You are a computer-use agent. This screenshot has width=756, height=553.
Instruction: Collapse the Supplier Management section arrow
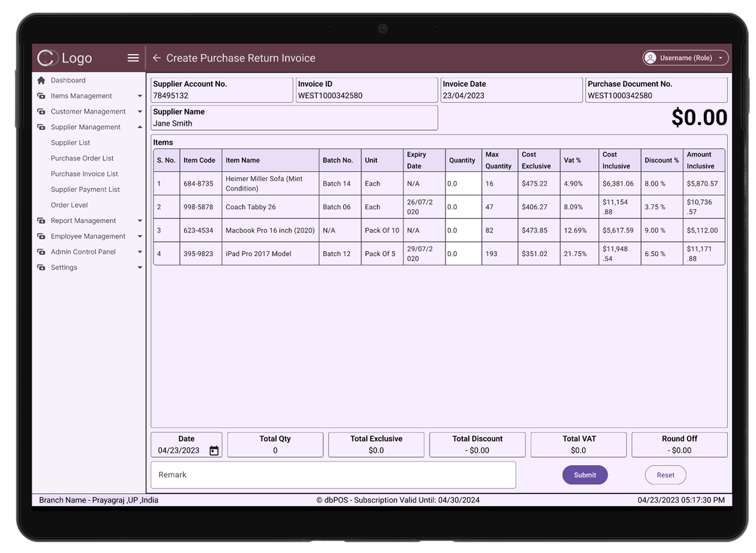click(140, 127)
